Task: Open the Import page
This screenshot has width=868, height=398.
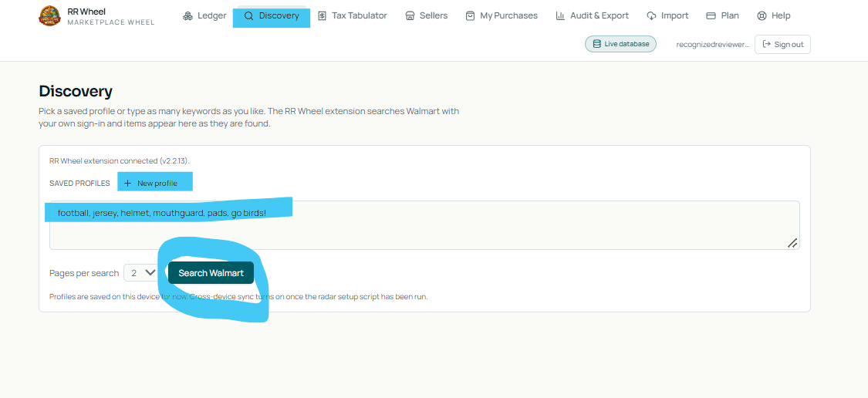Action: (x=667, y=15)
